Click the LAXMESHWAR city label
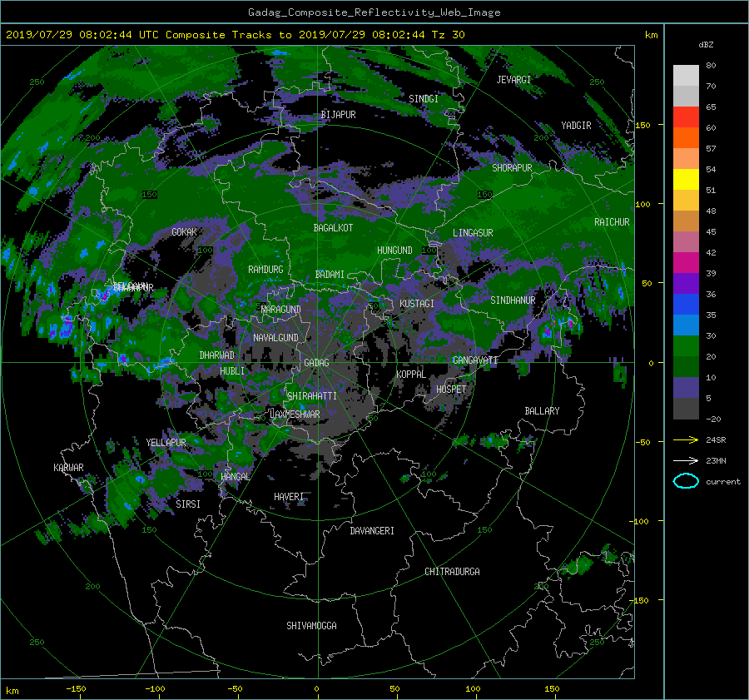 295,415
